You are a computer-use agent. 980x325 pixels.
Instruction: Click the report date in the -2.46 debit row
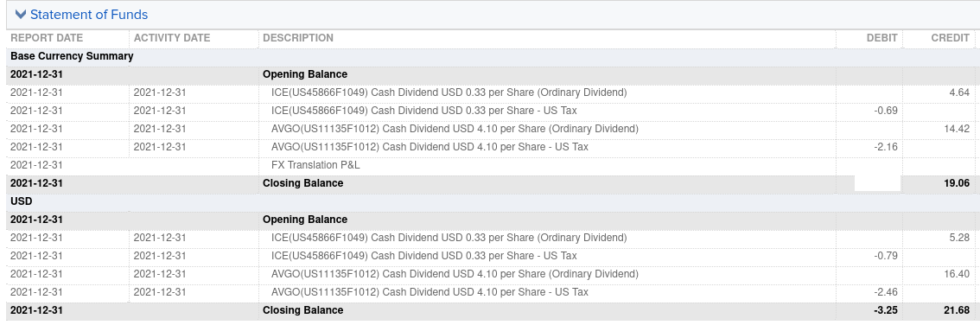coord(37,292)
